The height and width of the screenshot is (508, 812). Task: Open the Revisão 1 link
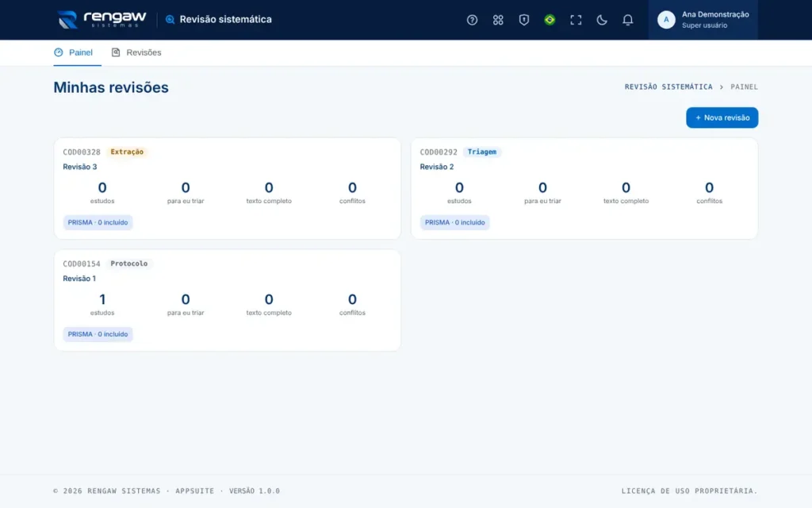click(79, 279)
